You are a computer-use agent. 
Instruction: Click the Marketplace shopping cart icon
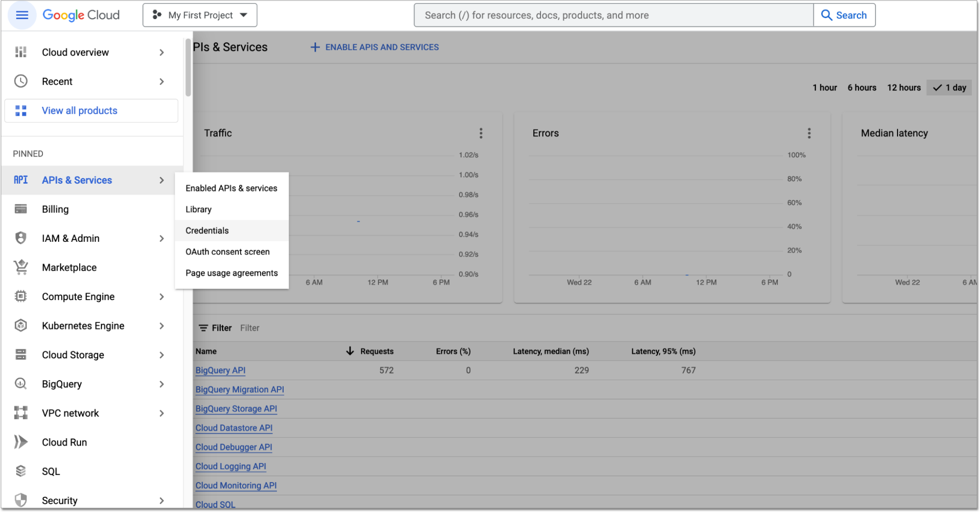tap(21, 267)
